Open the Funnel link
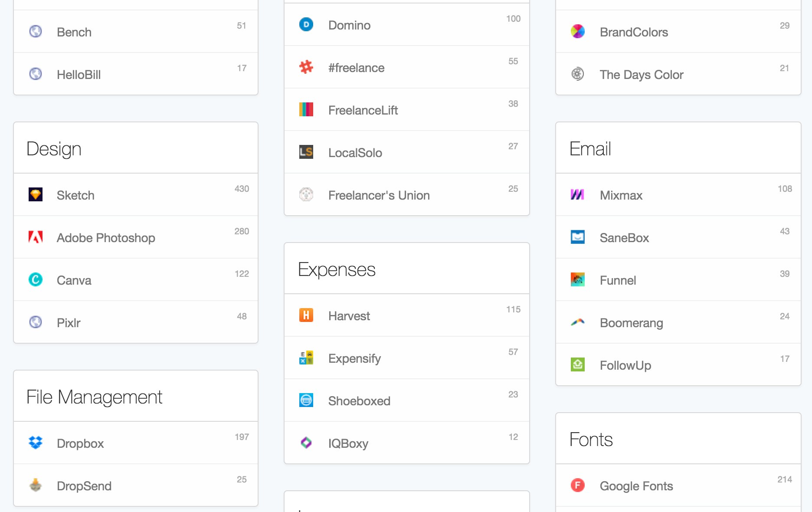Image resolution: width=812 pixels, height=512 pixels. pos(618,280)
